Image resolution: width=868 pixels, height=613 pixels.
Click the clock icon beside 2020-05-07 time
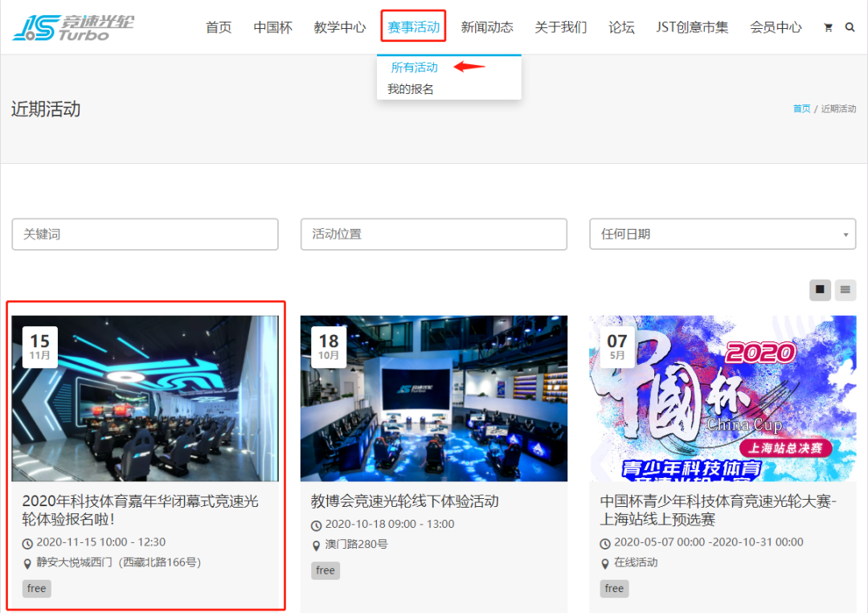[605, 543]
